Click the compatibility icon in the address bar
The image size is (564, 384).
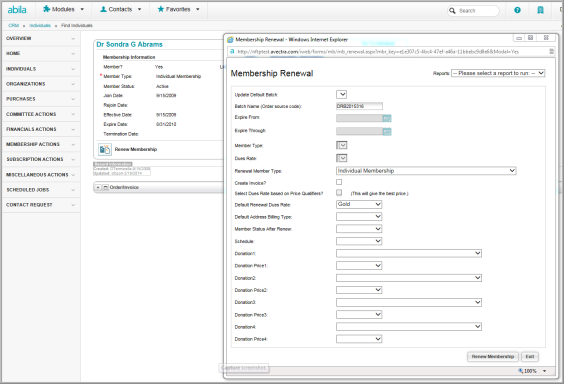(x=551, y=52)
